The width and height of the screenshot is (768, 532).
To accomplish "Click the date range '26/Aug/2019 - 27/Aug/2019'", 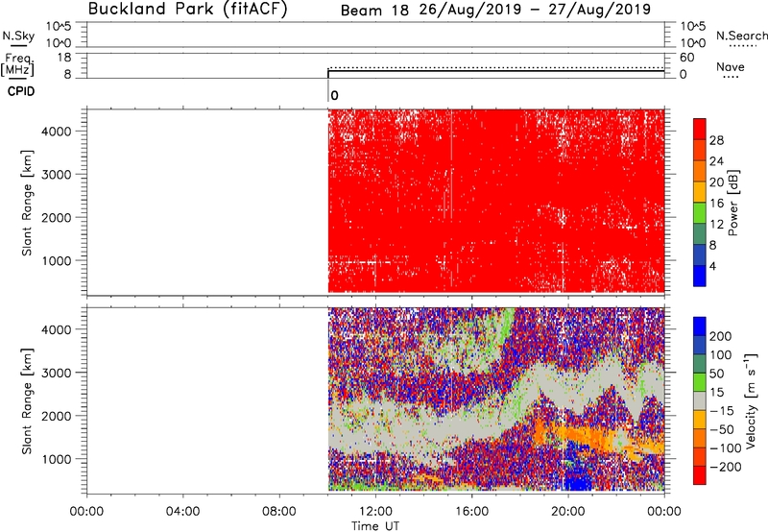I will pyautogui.click(x=535, y=10).
